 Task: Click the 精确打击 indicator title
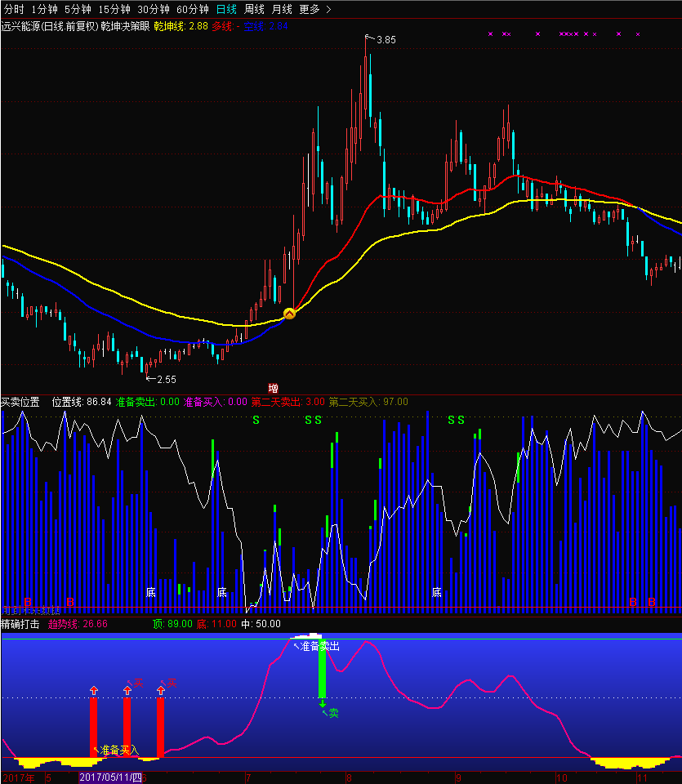point(20,624)
